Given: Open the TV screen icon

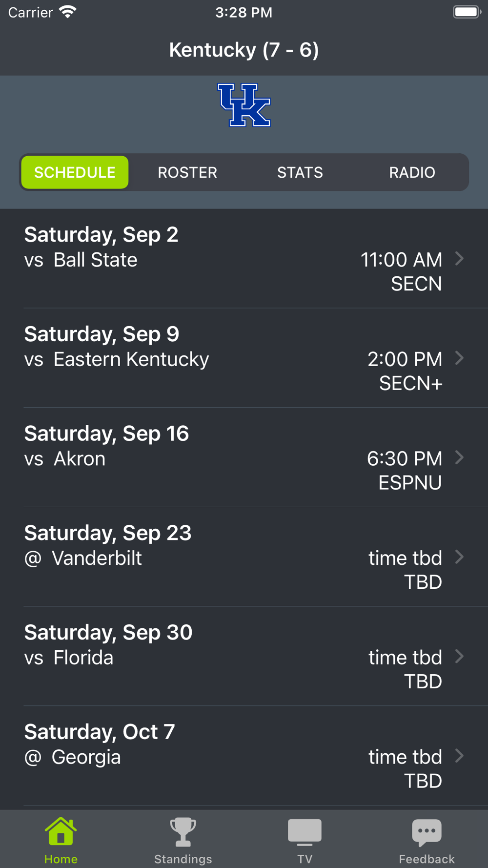Looking at the screenshot, I should click(305, 831).
